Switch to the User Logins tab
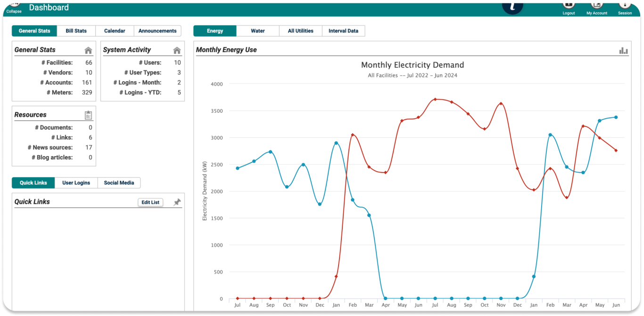 [x=76, y=183]
